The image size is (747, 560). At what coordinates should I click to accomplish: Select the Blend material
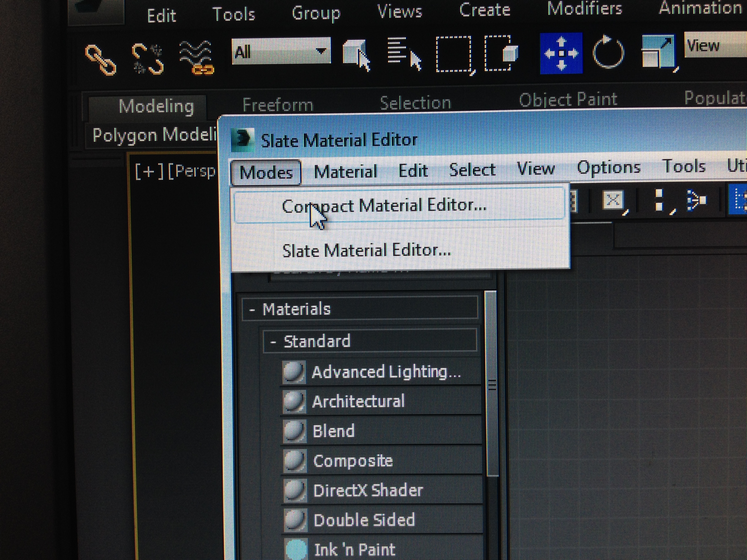click(381, 431)
